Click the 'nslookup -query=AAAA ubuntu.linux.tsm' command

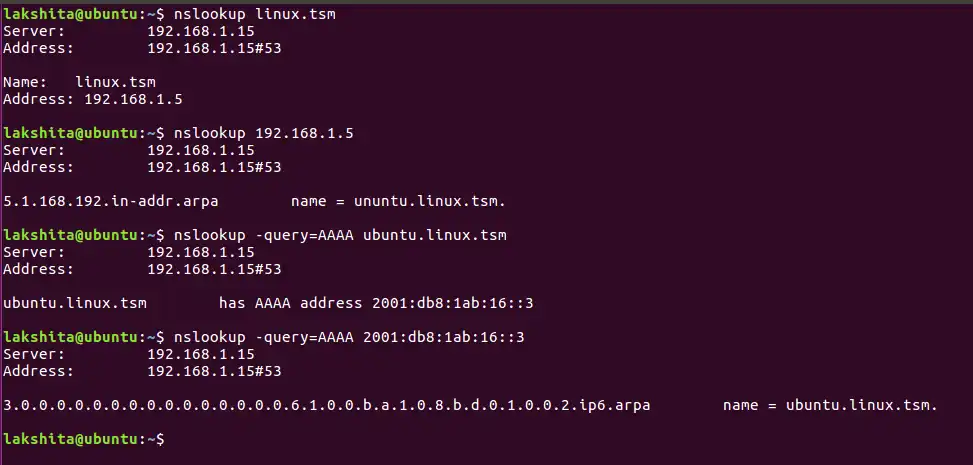point(340,235)
